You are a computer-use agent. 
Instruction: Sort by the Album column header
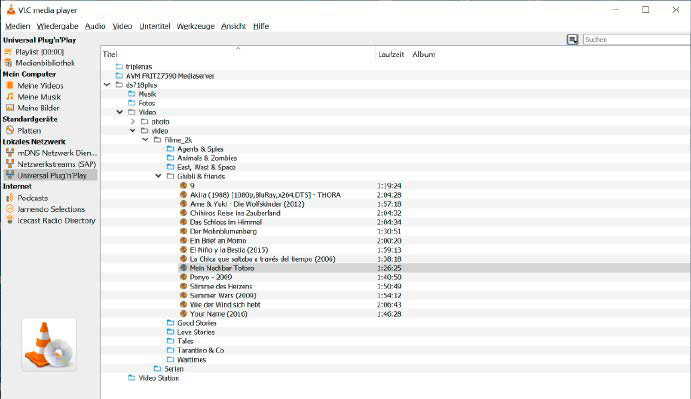424,54
